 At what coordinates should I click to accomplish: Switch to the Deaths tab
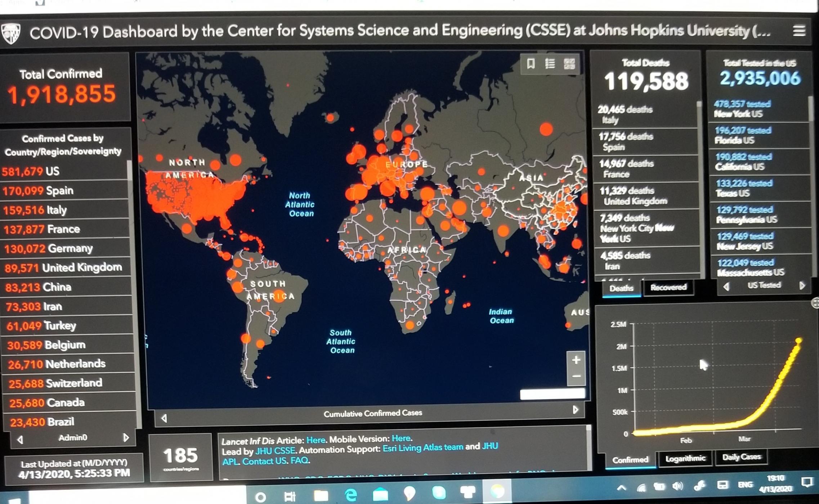click(x=621, y=288)
